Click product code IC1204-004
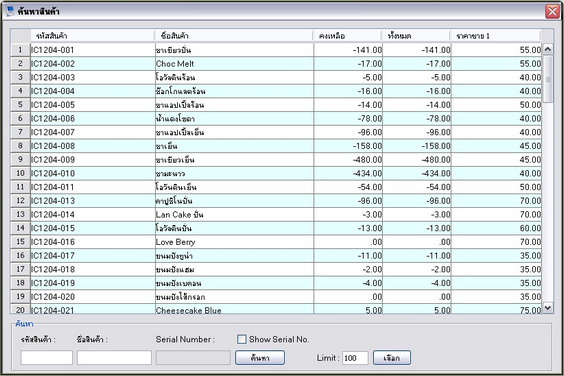The width and height of the screenshot is (564, 376). (x=53, y=91)
